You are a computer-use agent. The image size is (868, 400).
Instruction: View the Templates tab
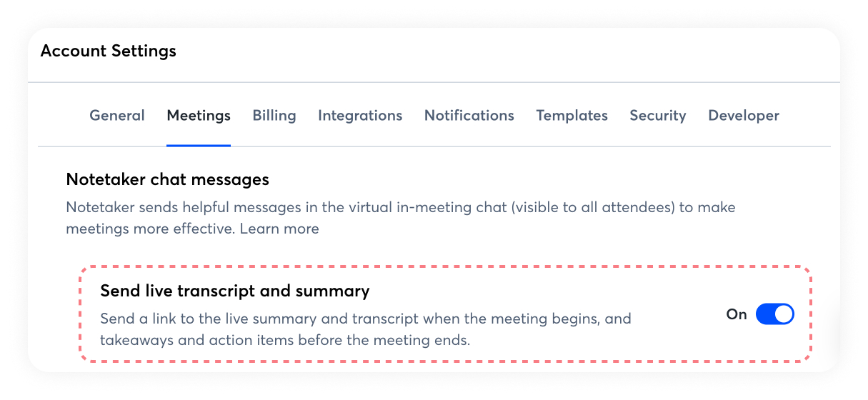click(572, 116)
